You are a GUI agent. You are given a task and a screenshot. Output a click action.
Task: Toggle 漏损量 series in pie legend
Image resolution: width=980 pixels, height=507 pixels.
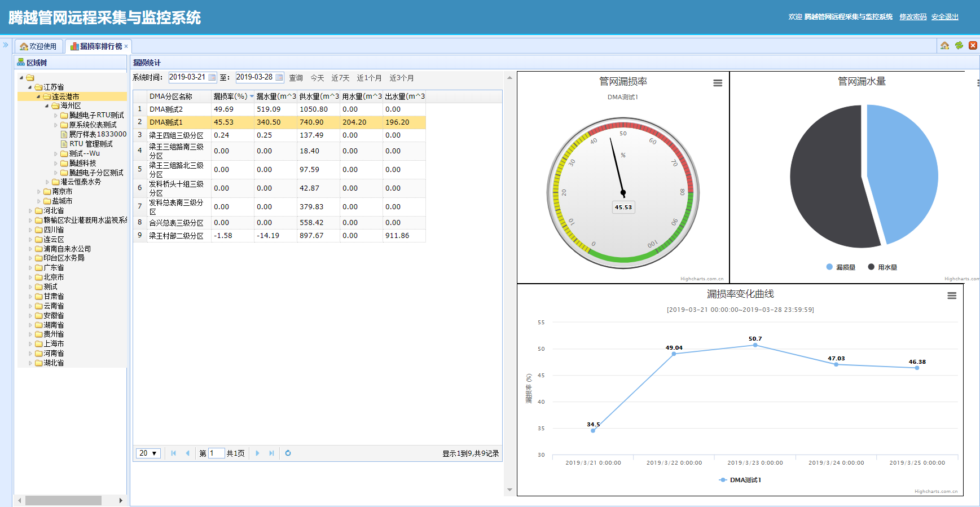pos(841,267)
